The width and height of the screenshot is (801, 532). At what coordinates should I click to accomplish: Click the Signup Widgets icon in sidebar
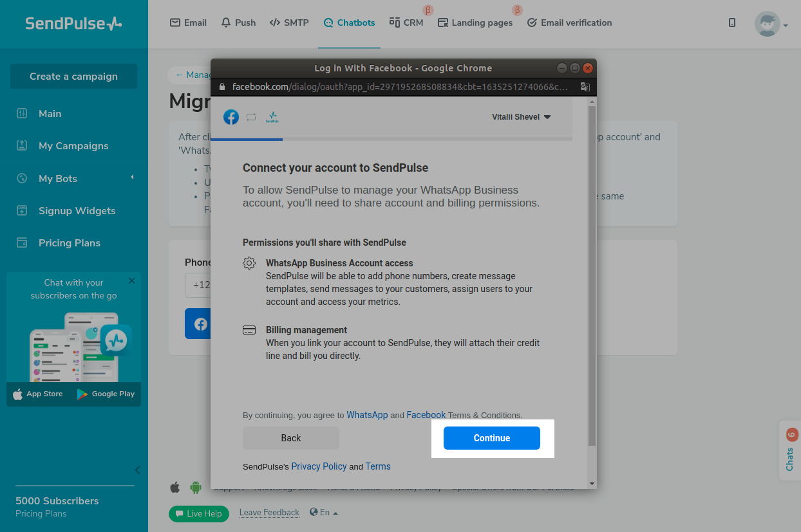click(x=22, y=210)
